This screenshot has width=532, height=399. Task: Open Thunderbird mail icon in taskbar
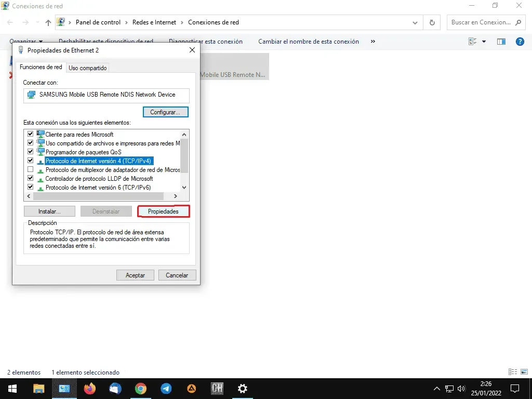tap(115, 389)
